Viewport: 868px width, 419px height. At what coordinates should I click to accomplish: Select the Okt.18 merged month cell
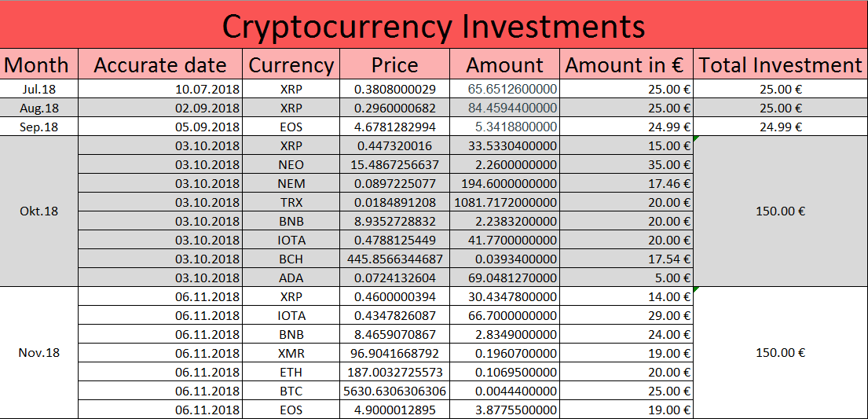point(38,211)
